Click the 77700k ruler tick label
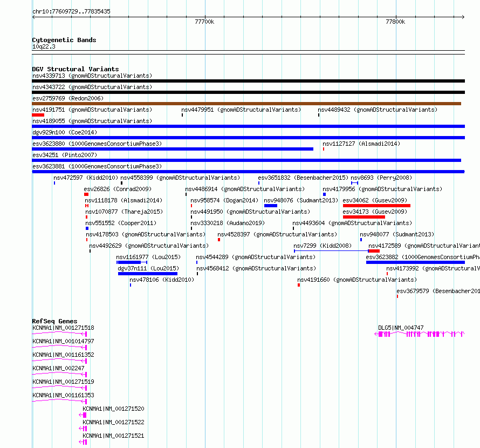480x448 pixels. [204, 22]
